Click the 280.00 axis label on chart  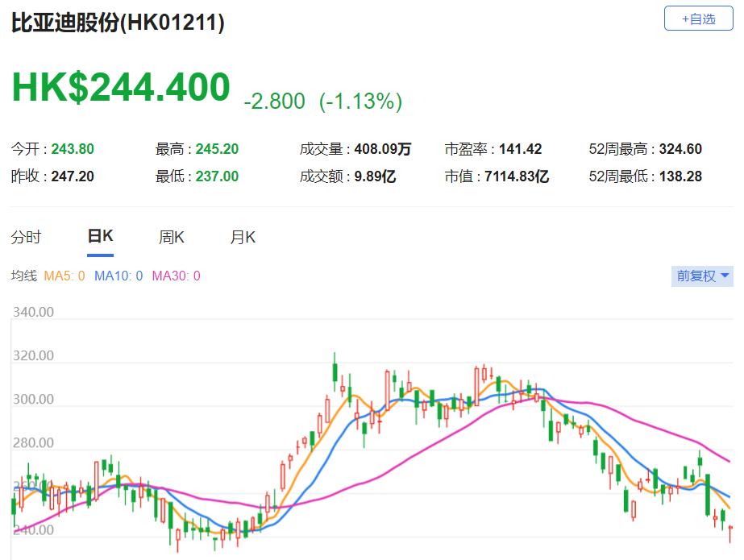(33, 443)
